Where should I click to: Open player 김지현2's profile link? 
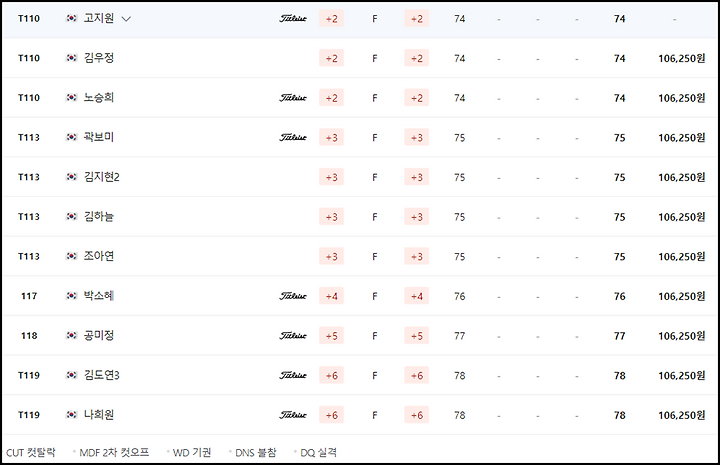point(101,177)
